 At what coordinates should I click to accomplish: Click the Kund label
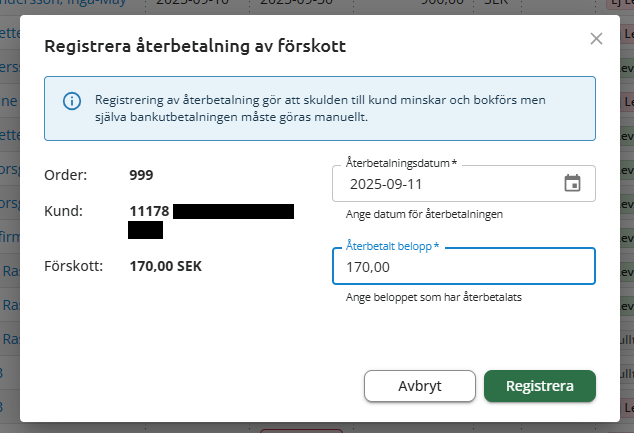point(62,211)
